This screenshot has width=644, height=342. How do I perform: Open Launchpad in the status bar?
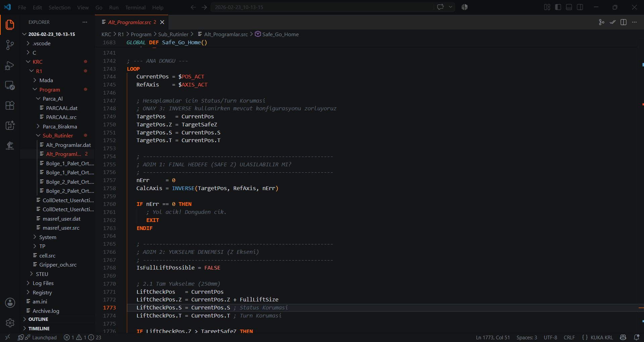[x=37, y=337]
